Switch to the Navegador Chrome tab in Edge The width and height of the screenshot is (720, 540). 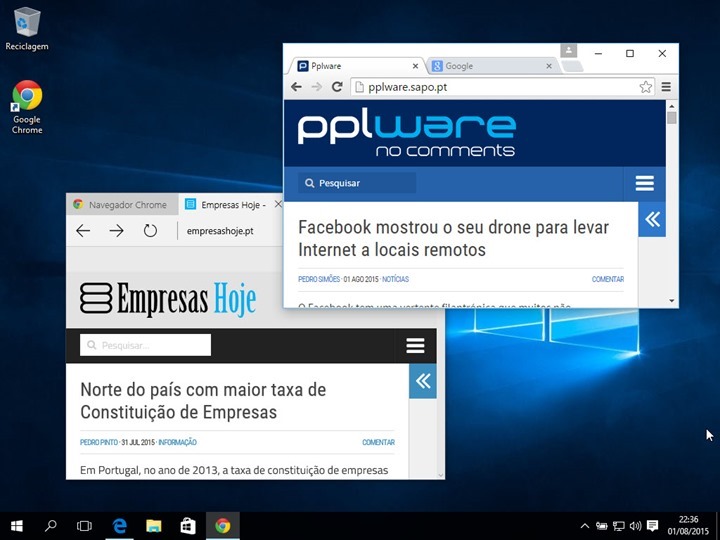(x=122, y=205)
